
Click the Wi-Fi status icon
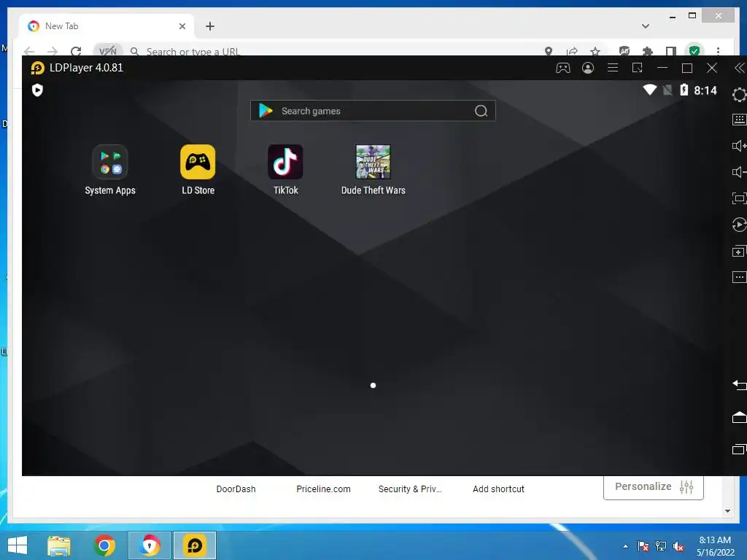(x=650, y=90)
